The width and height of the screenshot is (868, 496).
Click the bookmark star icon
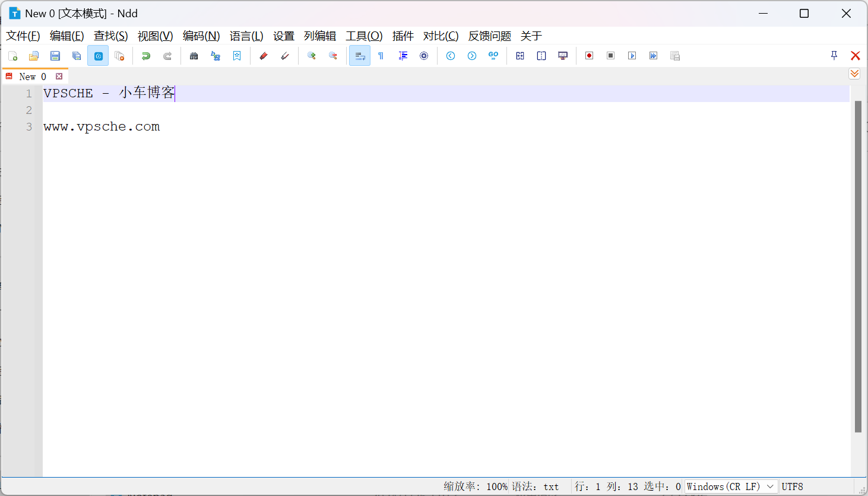(237, 56)
